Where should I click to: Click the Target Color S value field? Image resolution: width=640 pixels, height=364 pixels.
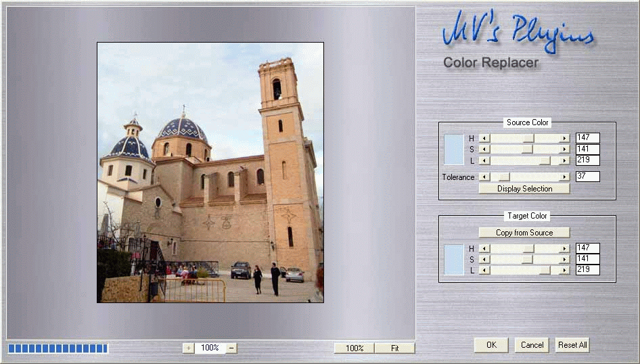(588, 258)
